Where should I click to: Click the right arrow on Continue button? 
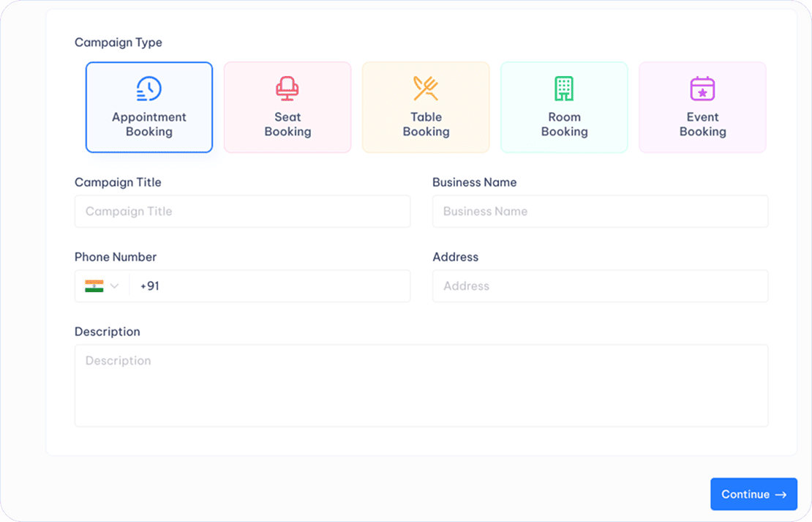[x=781, y=495]
